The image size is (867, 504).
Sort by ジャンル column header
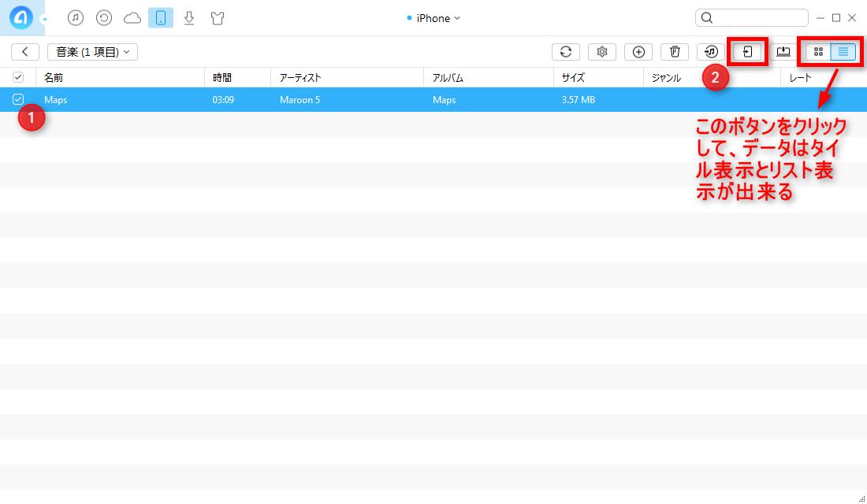pyautogui.click(x=713, y=78)
